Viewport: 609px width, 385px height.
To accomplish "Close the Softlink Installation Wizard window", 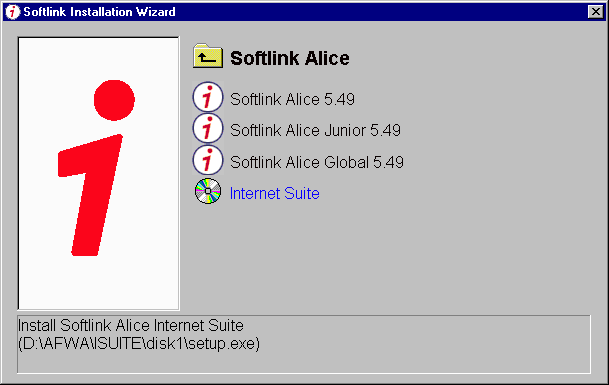I will pos(595,12).
